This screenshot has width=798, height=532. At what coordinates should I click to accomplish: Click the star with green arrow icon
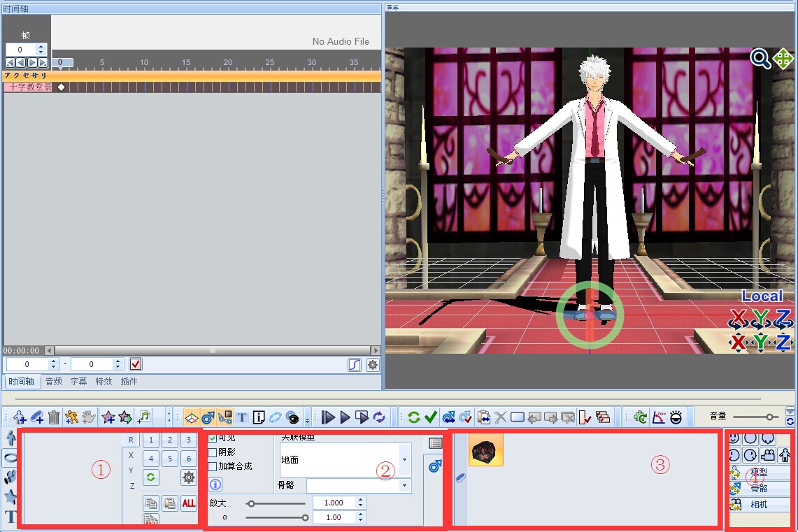[125, 417]
